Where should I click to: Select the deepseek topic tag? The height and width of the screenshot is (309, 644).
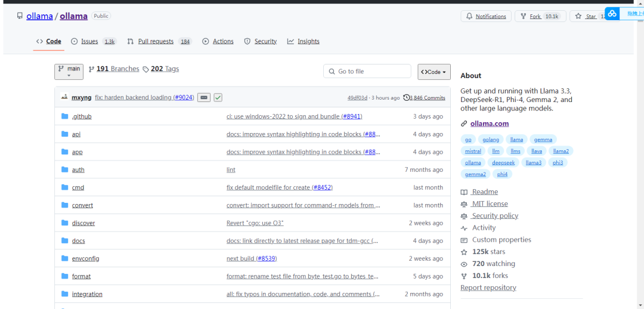pyautogui.click(x=503, y=163)
